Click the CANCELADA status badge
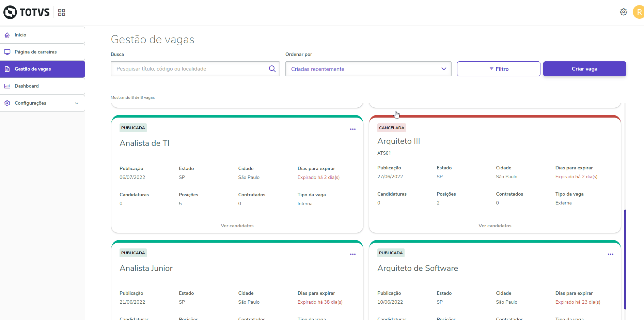 click(392, 128)
